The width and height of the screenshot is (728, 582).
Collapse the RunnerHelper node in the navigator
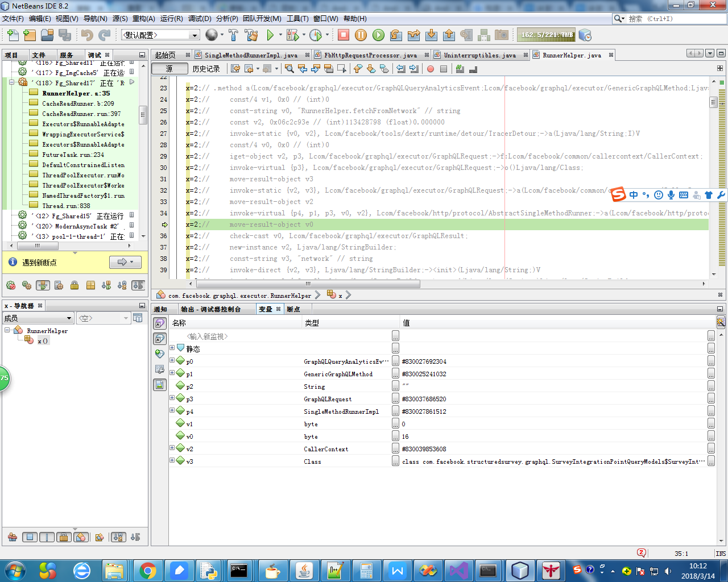(x=7, y=330)
